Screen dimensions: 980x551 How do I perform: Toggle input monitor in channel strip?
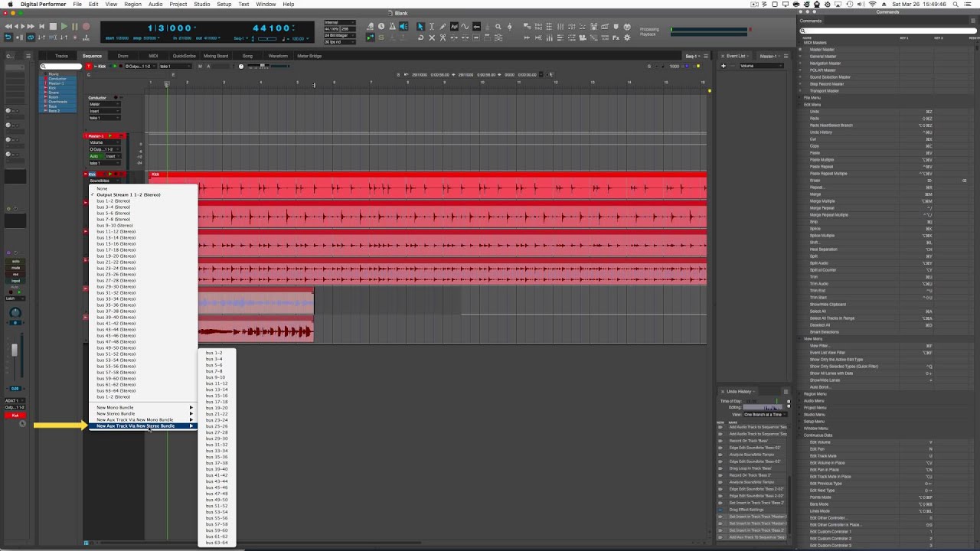coord(15,281)
